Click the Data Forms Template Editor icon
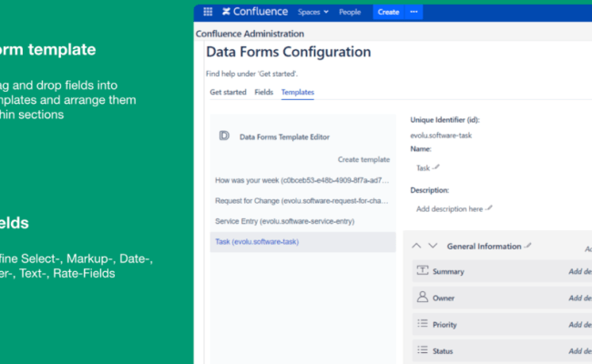Screen dimensions: 592x364 224,136
